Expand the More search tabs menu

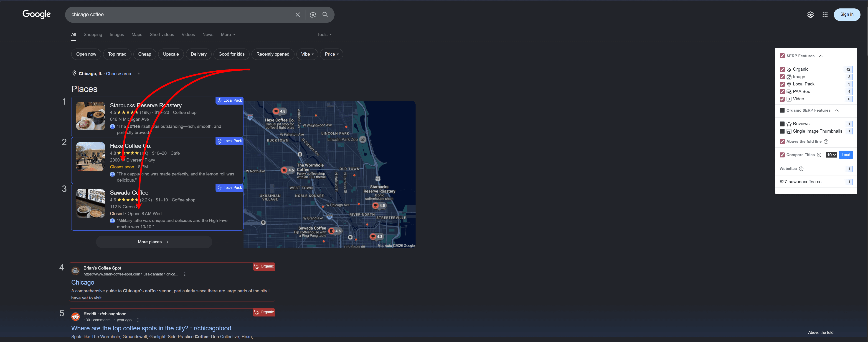click(x=228, y=35)
